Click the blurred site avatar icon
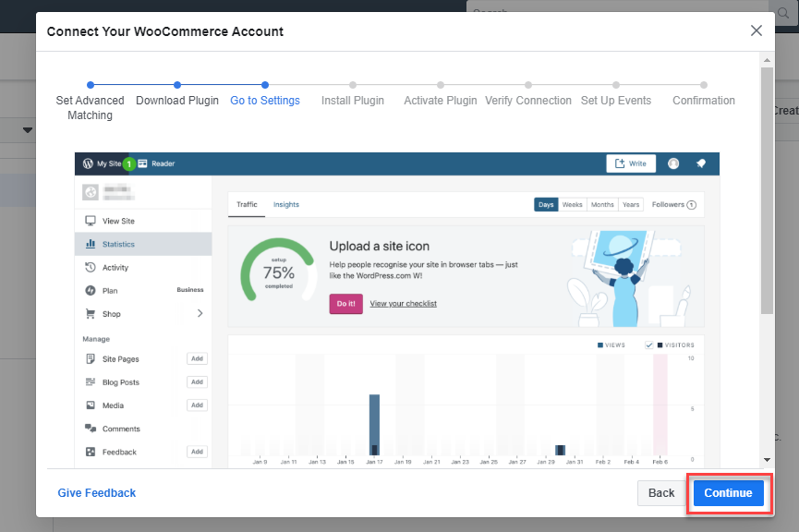799x532 pixels. (x=91, y=192)
